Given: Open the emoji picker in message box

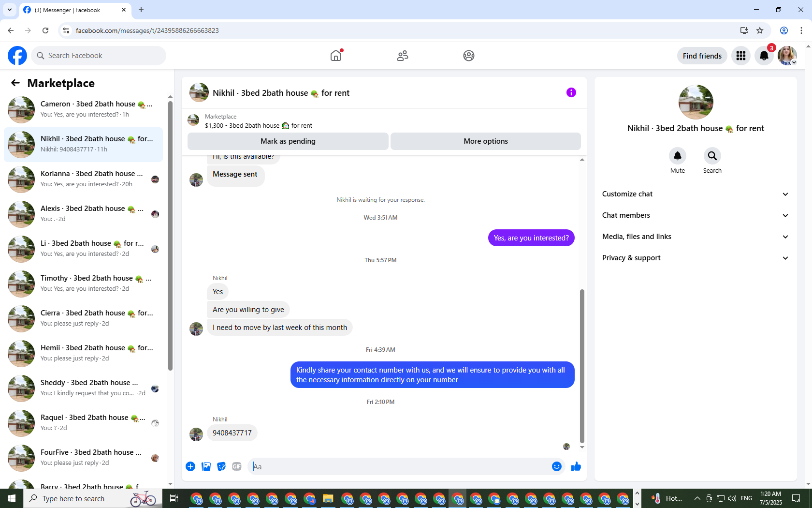Looking at the screenshot, I should tap(557, 466).
